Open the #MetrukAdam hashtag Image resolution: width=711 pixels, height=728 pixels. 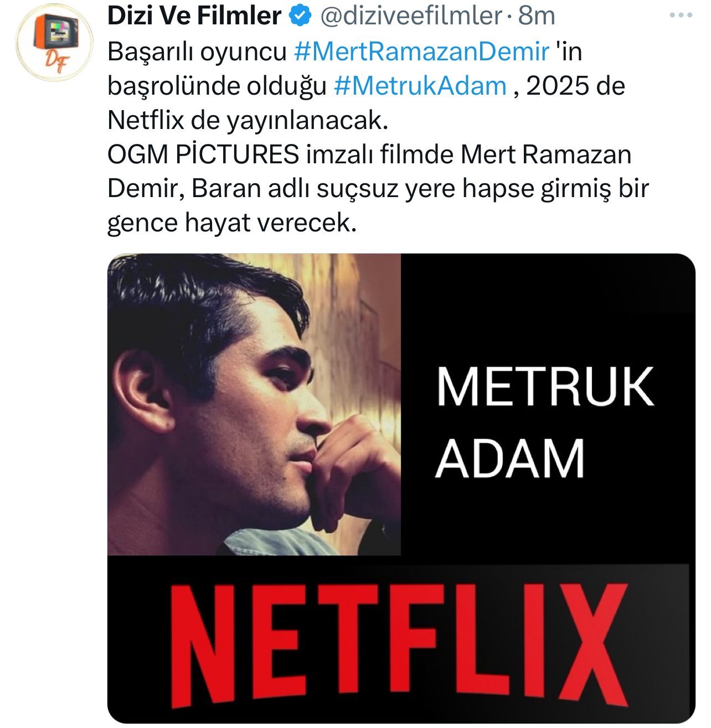click(420, 86)
